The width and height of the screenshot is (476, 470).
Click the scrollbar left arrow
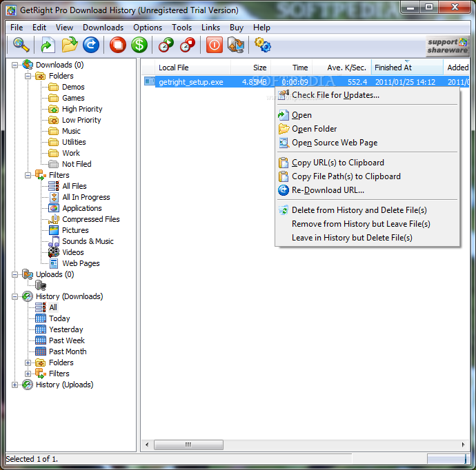[147, 445]
